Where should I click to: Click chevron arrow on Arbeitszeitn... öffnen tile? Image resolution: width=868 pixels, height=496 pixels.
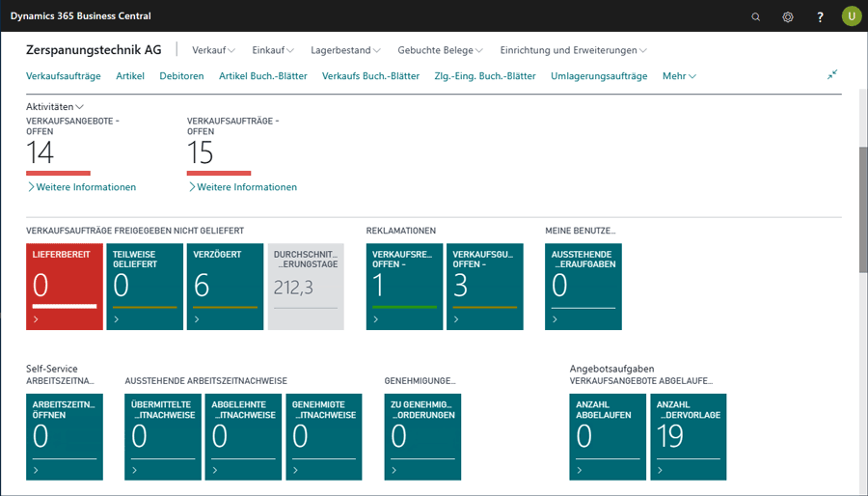pos(36,470)
